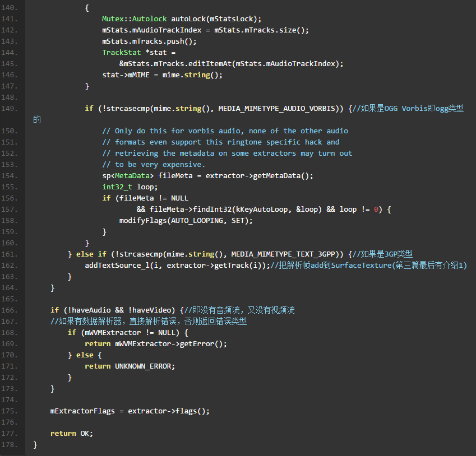Click the 'return OK;' statement
476x456 pixels.
point(71,434)
